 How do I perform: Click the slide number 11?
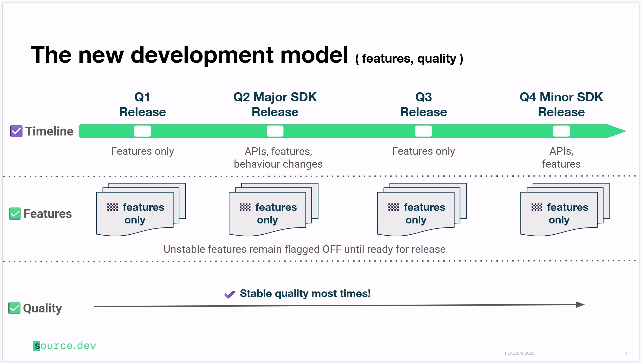click(625, 353)
